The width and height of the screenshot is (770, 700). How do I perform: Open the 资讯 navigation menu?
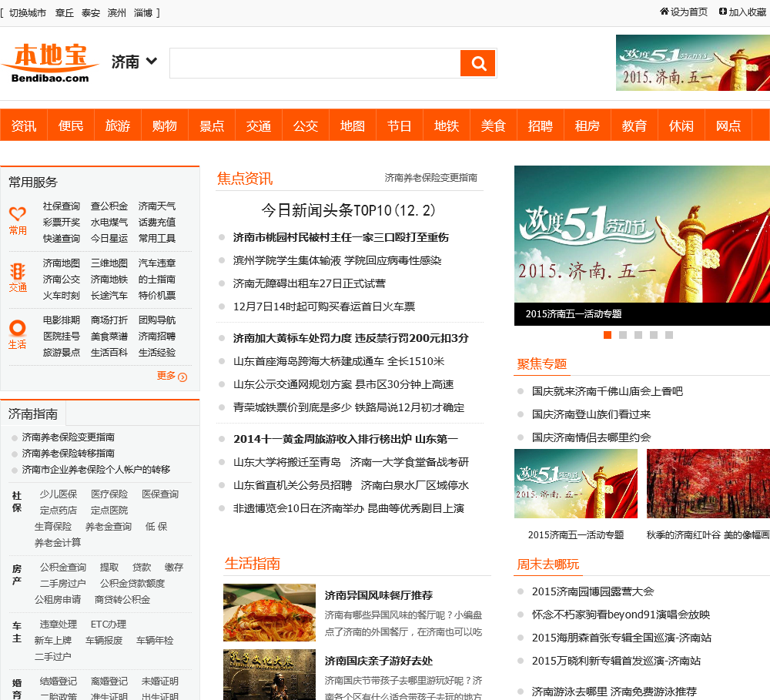click(24, 126)
